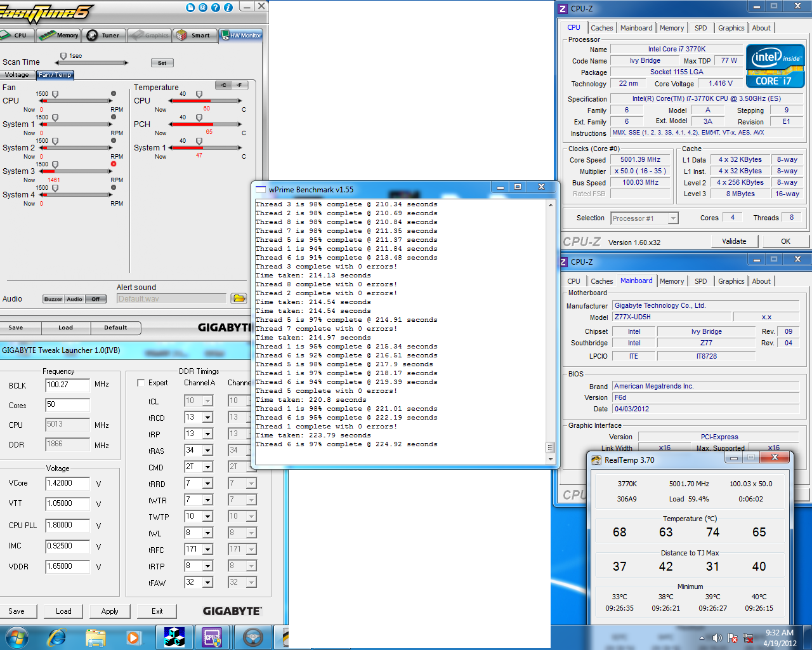Toggle the red System 3 fan alert indicator
812x650 pixels.
(x=114, y=164)
